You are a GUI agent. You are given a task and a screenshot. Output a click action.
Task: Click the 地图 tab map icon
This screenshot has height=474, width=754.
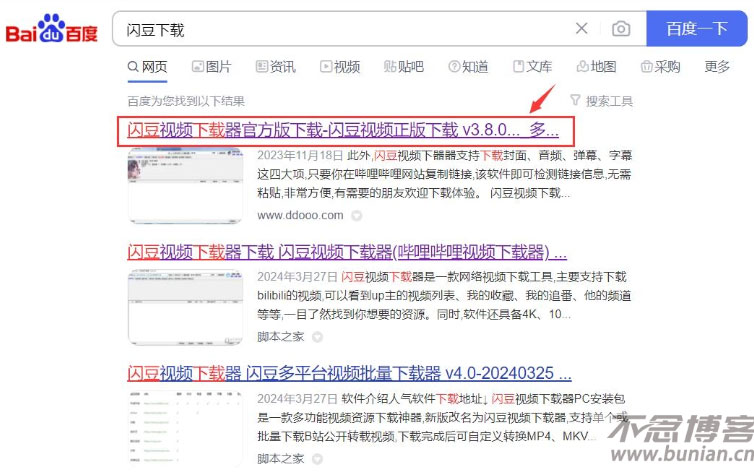[x=582, y=66]
